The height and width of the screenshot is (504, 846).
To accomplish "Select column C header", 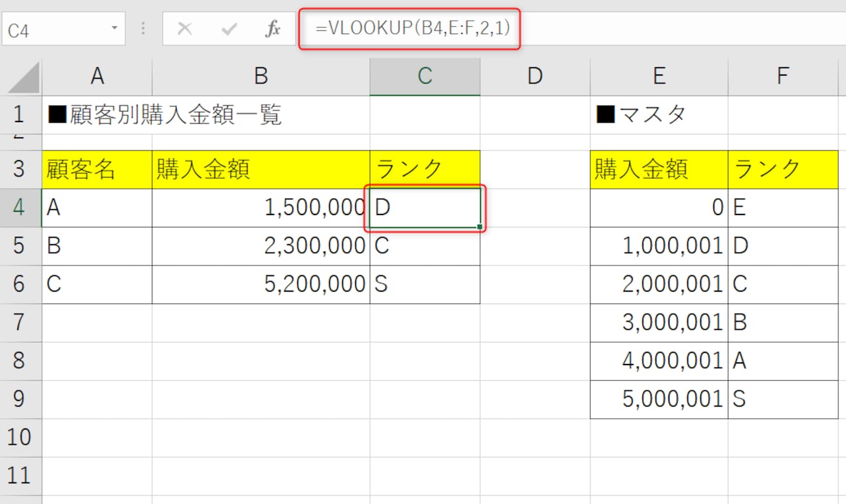I will (x=425, y=76).
